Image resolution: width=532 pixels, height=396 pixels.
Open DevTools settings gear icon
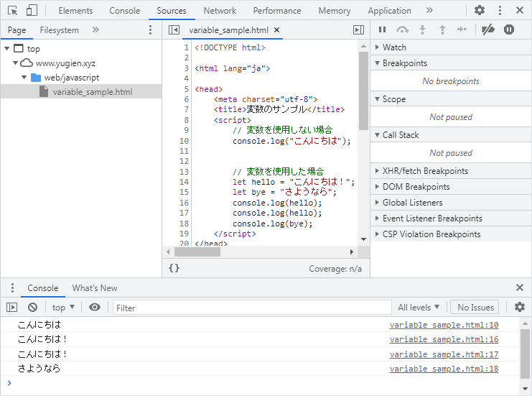[479, 10]
